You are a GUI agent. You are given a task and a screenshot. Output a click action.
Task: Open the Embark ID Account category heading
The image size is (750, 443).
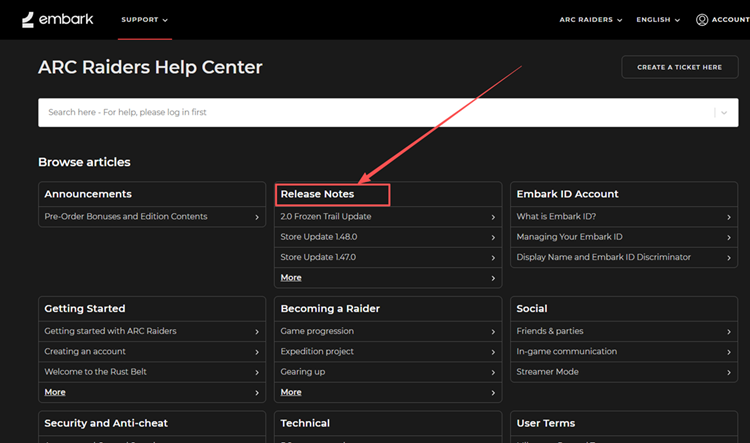pos(567,194)
